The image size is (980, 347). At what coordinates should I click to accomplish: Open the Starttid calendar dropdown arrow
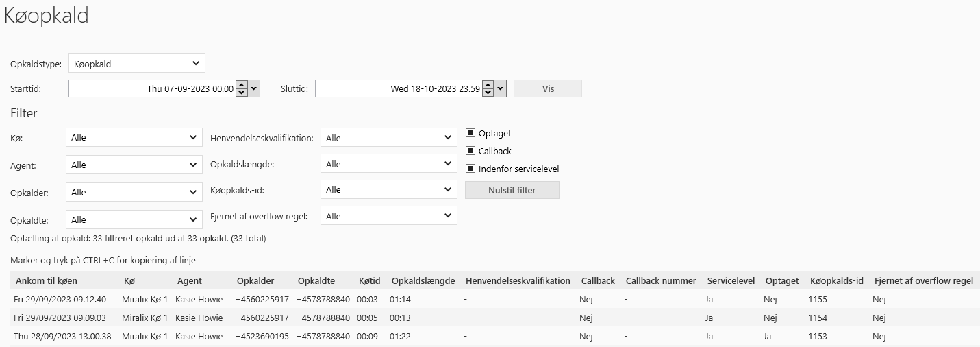tap(254, 88)
